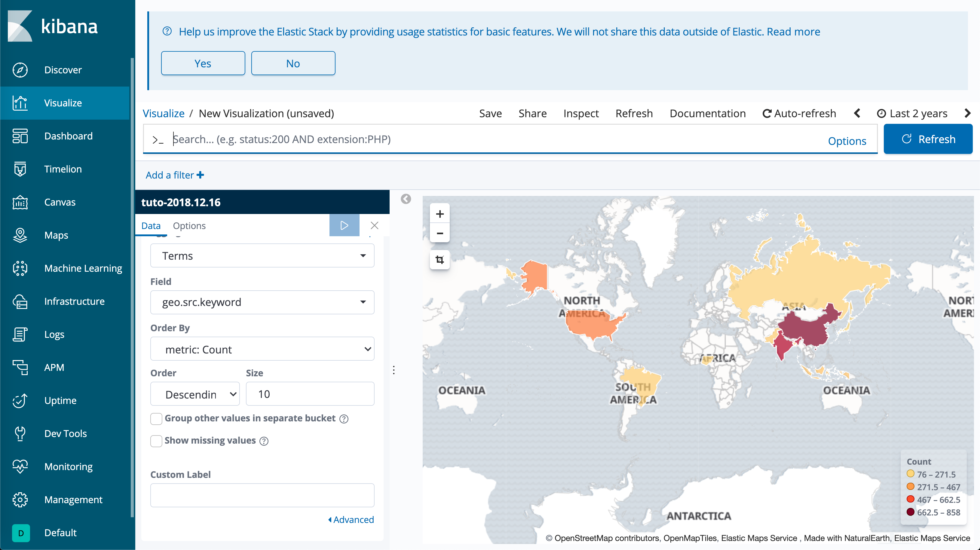Collapse the editor sidebar with arrow icon
The height and width of the screenshot is (550, 980).
point(406,199)
